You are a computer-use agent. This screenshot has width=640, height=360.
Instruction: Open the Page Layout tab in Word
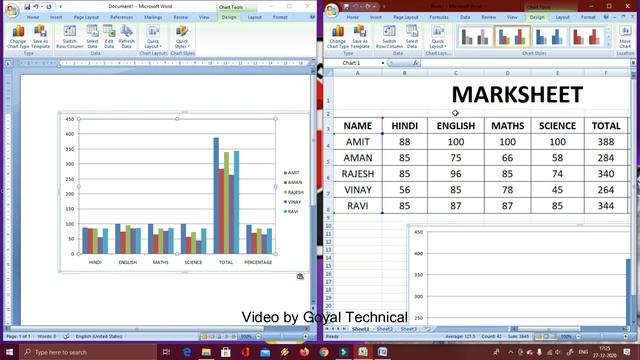tap(86, 17)
